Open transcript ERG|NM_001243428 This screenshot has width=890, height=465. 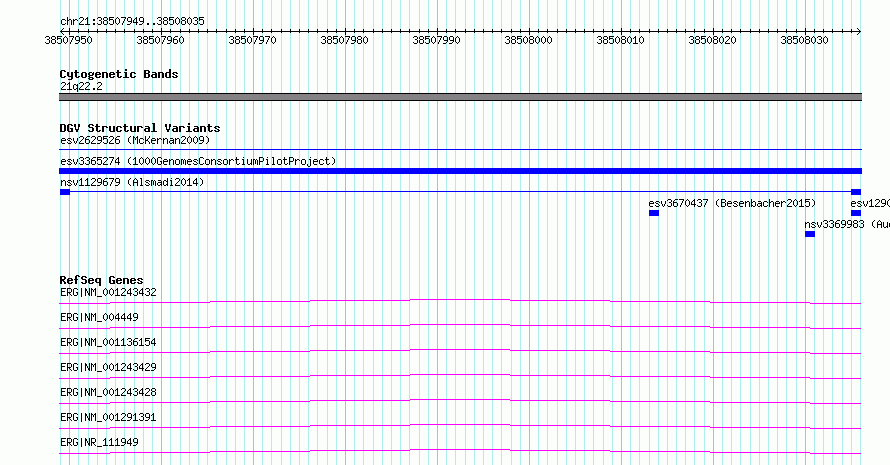pyautogui.click(x=108, y=392)
